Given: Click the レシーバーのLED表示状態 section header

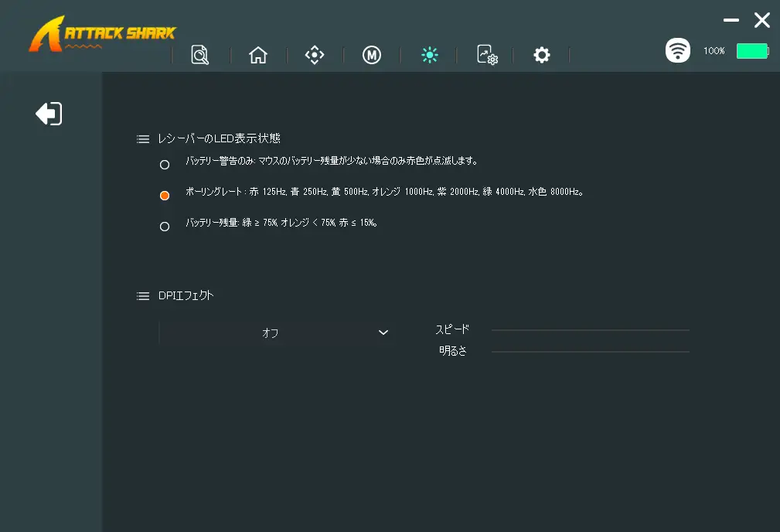Looking at the screenshot, I should (x=219, y=138).
